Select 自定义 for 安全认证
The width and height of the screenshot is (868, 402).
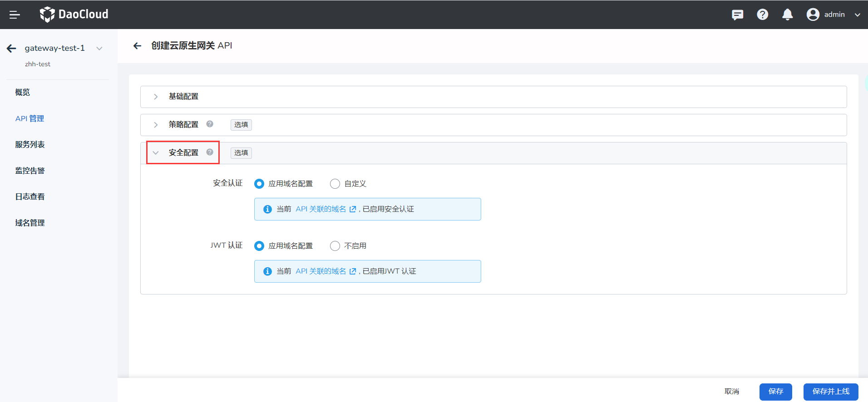(x=335, y=184)
